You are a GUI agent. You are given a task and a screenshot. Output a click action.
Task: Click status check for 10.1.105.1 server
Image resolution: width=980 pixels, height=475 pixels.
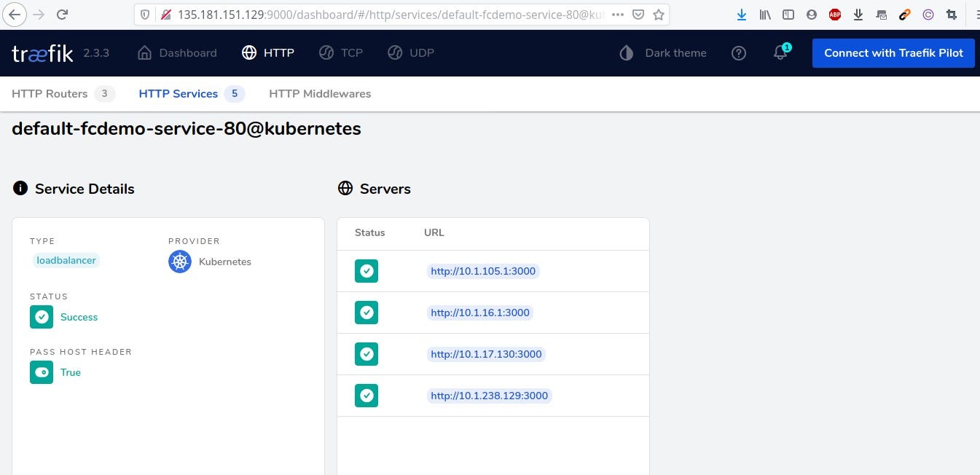tap(366, 271)
